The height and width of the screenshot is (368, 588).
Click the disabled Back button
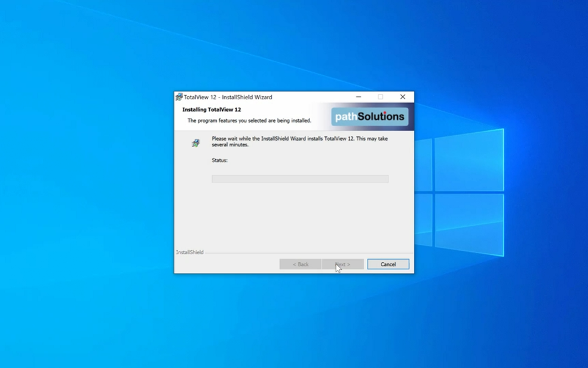pyautogui.click(x=300, y=264)
